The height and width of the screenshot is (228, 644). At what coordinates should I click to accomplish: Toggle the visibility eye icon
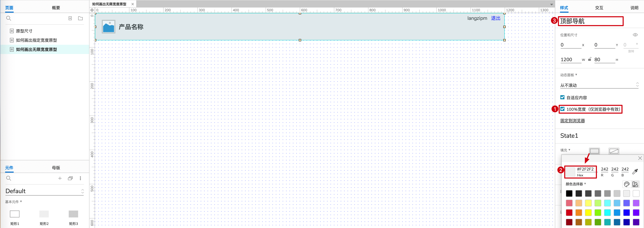[x=635, y=35]
